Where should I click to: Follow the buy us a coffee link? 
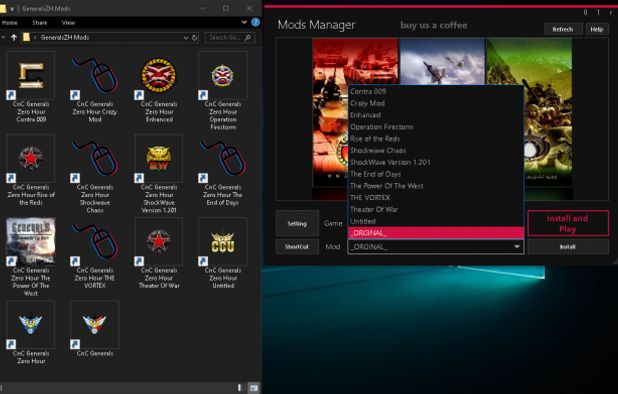point(434,25)
